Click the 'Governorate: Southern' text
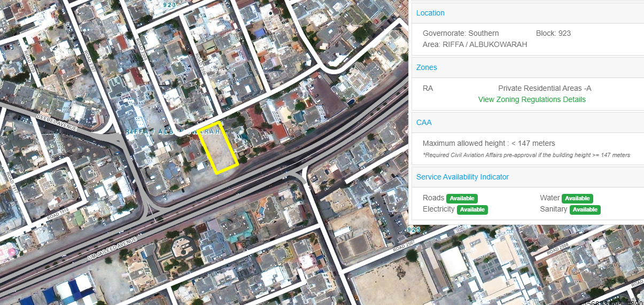 461,33
